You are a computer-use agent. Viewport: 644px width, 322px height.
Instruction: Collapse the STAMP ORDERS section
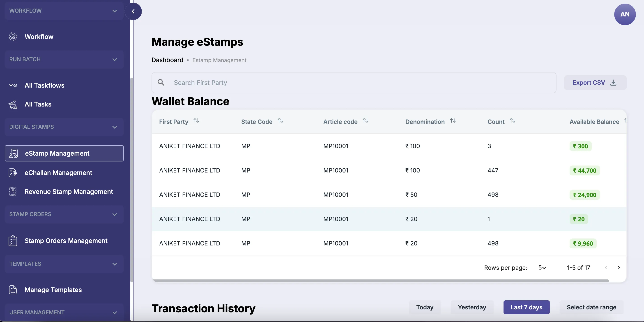click(64, 214)
